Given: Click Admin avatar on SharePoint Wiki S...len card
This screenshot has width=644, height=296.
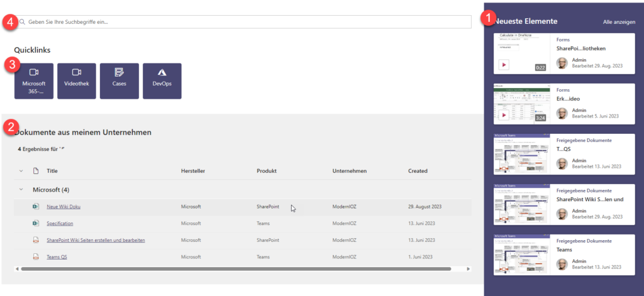Looking at the screenshot, I should pos(562,214).
